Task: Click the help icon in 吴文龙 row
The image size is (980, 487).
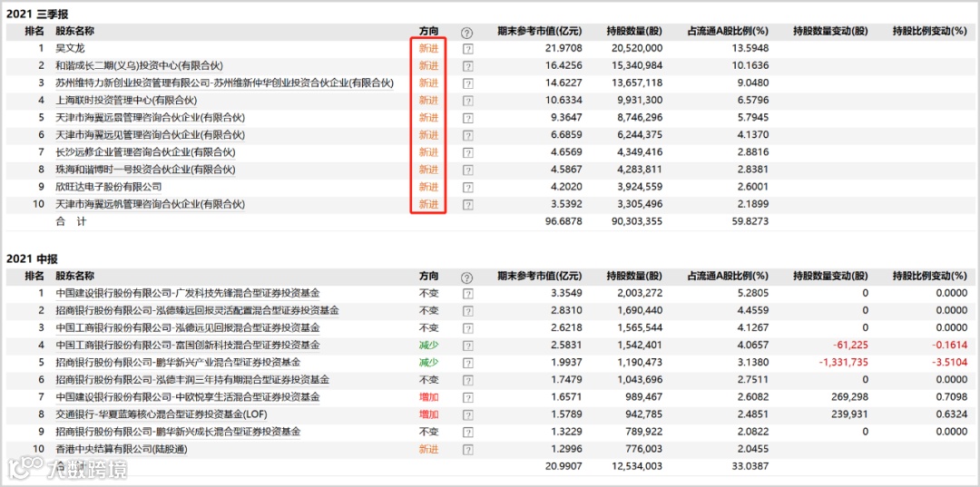Action: pos(467,49)
